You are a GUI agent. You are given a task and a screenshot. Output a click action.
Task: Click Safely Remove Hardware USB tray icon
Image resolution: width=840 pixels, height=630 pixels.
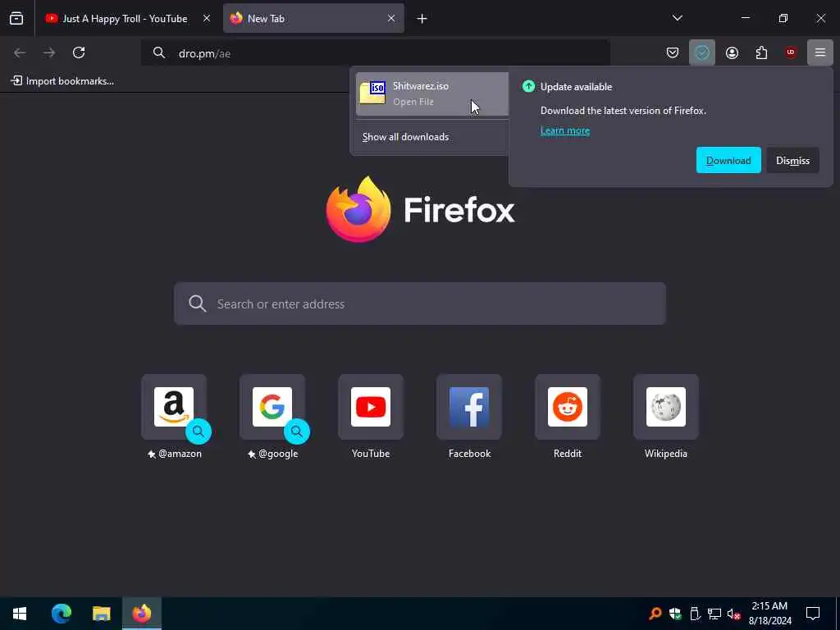[x=695, y=614]
